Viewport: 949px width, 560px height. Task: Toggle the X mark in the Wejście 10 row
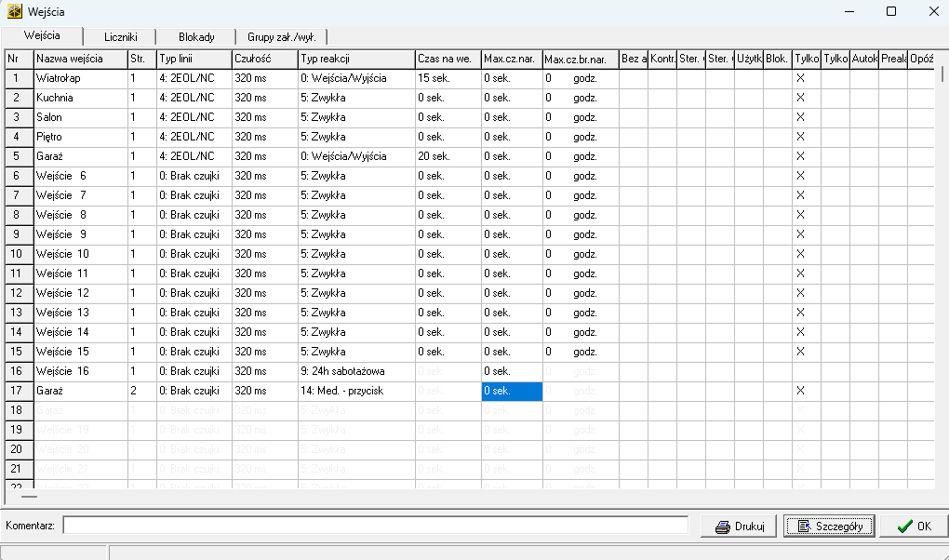point(800,254)
